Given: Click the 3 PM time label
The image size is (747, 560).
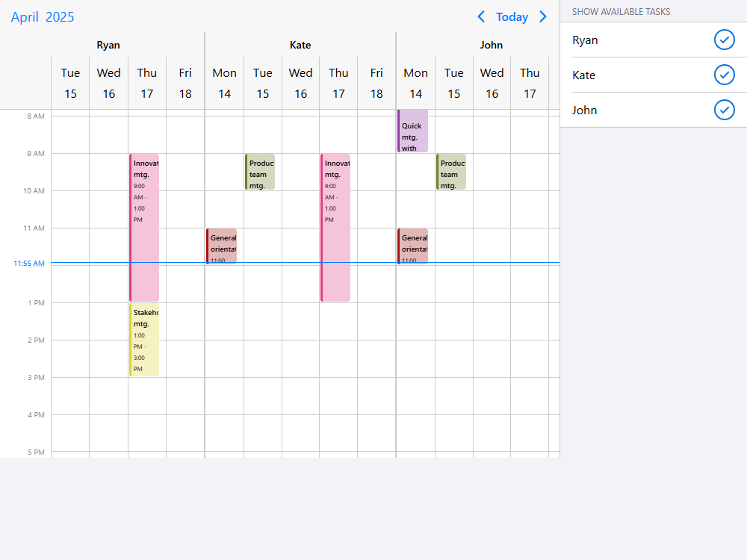Looking at the screenshot, I should [x=36, y=378].
